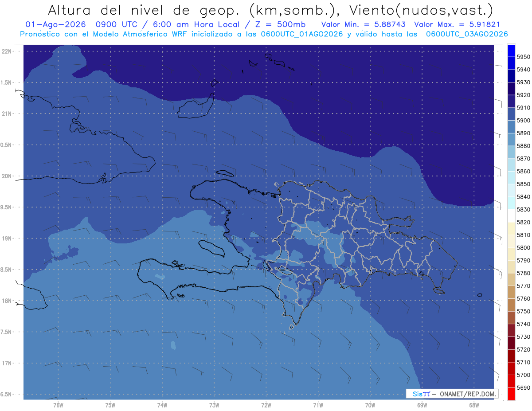Click the colorbar label '5740'
The image size is (532, 411).
tap(523, 324)
